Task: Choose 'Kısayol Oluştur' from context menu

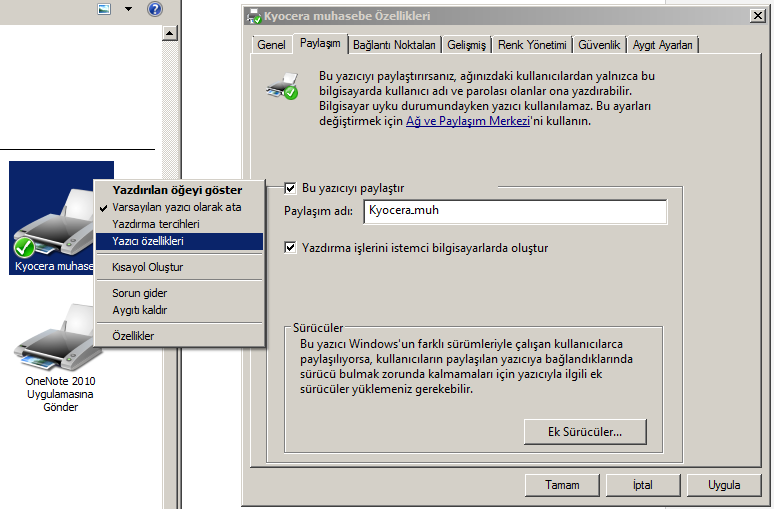Action: [180, 267]
